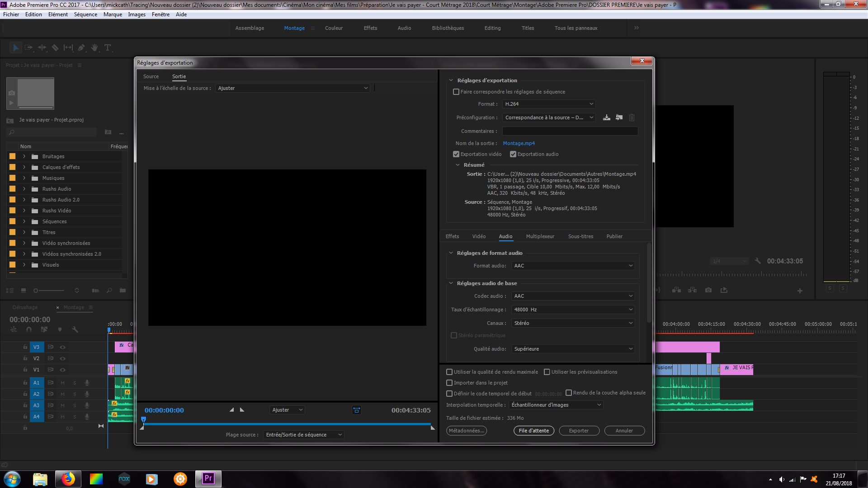The width and height of the screenshot is (868, 488).
Task: Switch to the Multiplexeur tab
Action: [x=540, y=236]
